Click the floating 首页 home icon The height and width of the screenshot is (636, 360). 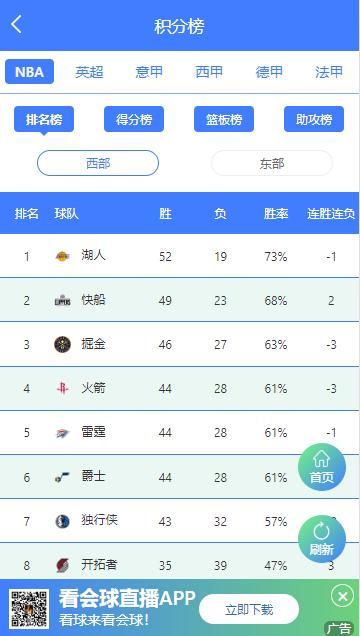click(322, 467)
